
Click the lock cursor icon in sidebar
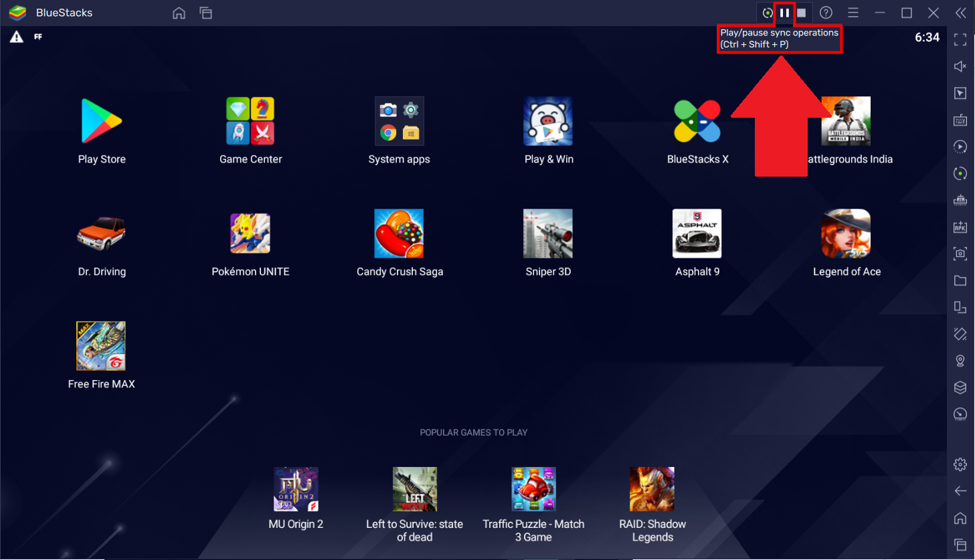point(960,93)
